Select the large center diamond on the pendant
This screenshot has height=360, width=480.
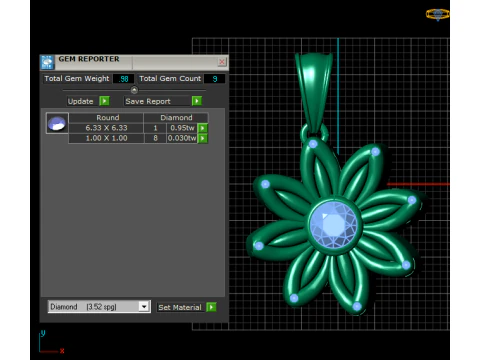333,225
